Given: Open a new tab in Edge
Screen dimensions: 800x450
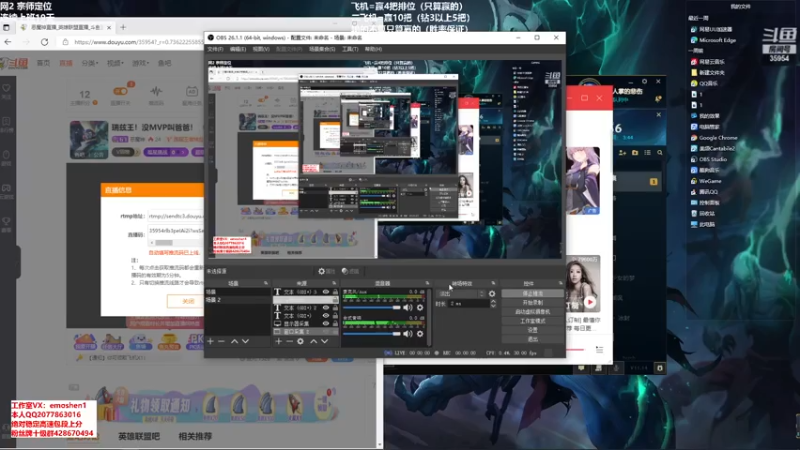Looking at the screenshot, I should pos(123,27).
